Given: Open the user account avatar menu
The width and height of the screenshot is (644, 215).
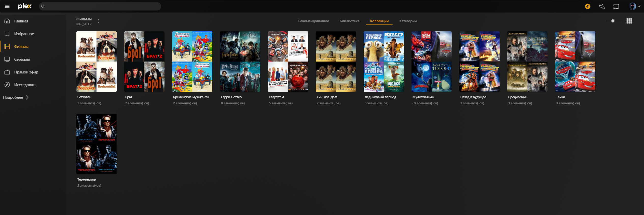Looking at the screenshot, I should tap(634, 6).
